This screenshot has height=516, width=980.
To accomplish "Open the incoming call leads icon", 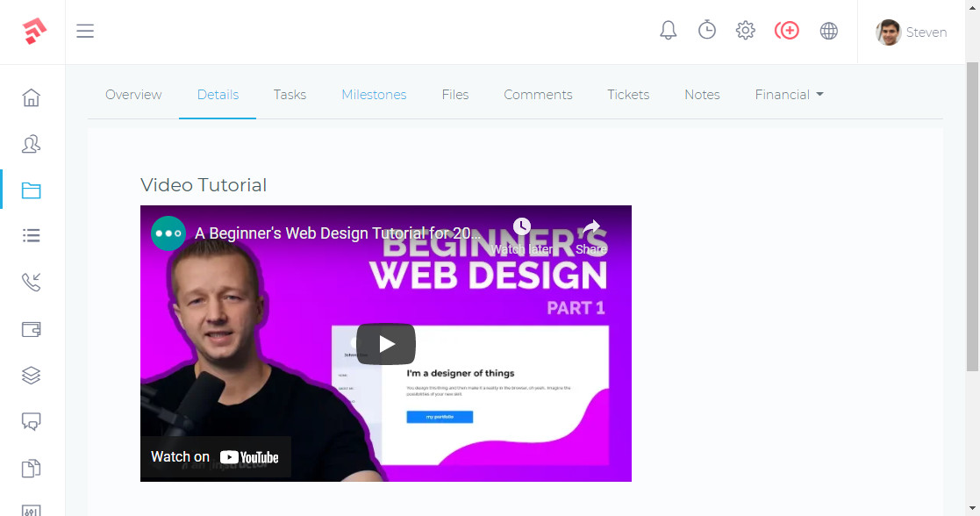I will tap(32, 282).
